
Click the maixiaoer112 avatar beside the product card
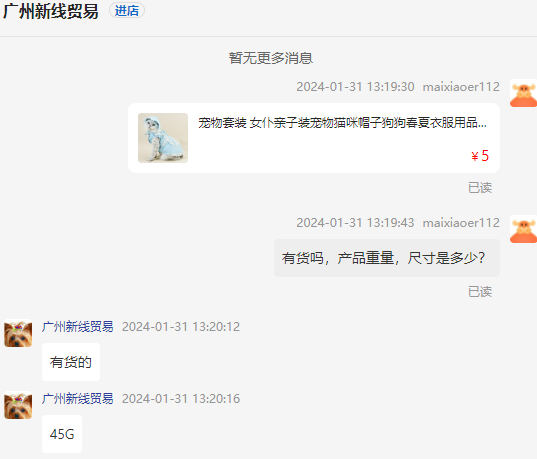tap(523, 93)
